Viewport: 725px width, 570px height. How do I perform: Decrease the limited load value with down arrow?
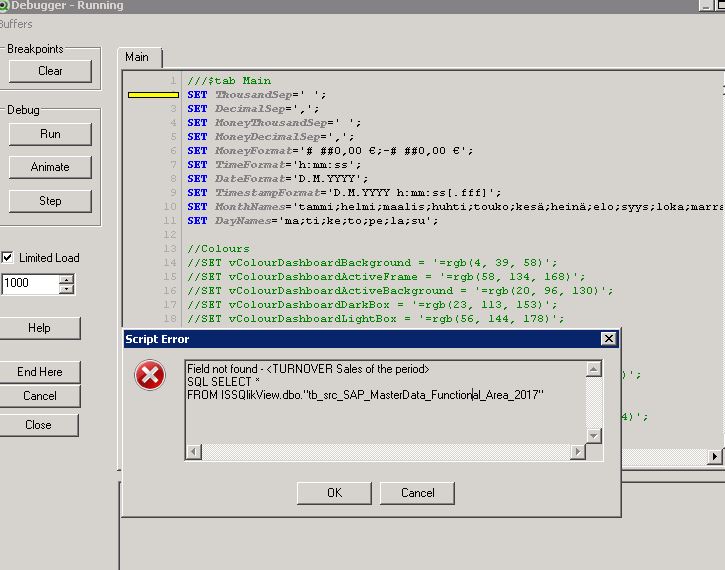point(67,289)
